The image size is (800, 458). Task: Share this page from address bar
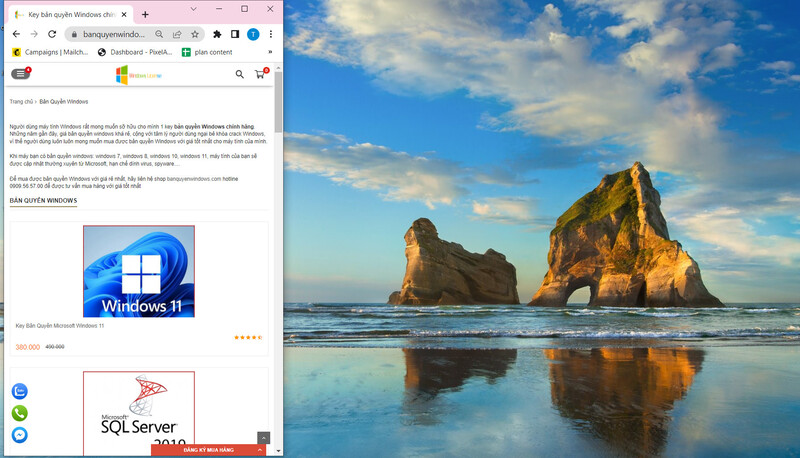(x=177, y=34)
